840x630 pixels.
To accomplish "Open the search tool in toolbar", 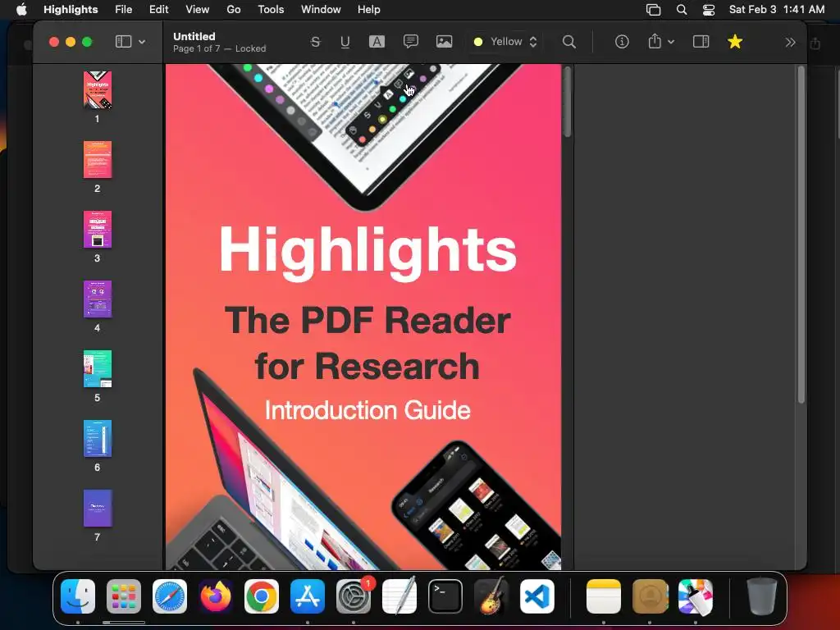I will (x=569, y=42).
